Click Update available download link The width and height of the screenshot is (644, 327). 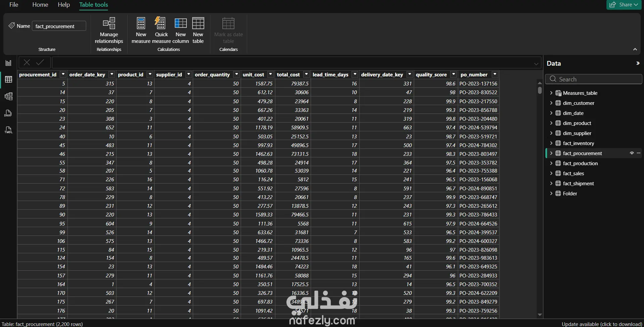click(x=602, y=324)
